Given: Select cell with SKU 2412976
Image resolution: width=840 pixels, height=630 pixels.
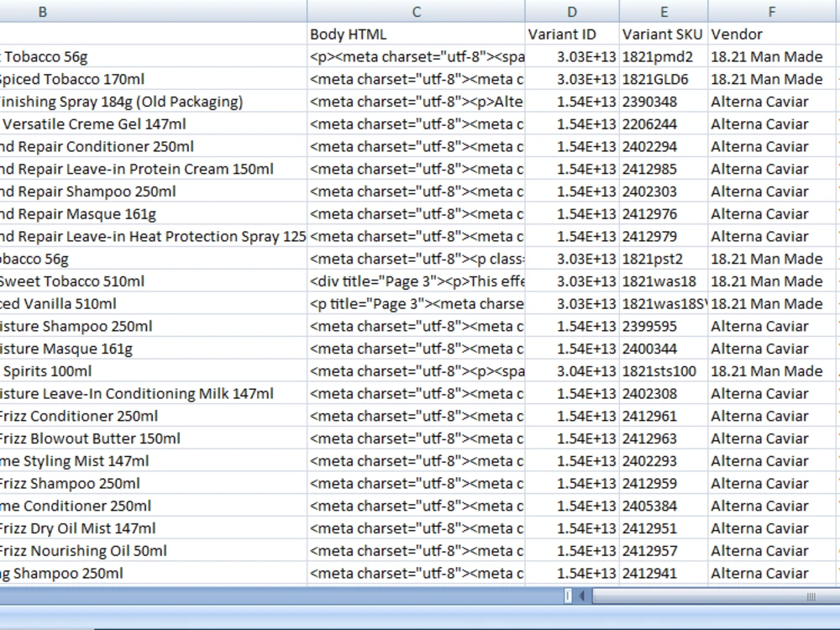Looking at the screenshot, I should 664,213.
